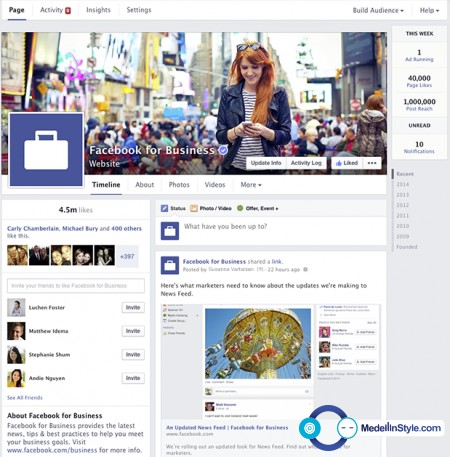
Task: Invite Luchen Foster
Action: 133,307
